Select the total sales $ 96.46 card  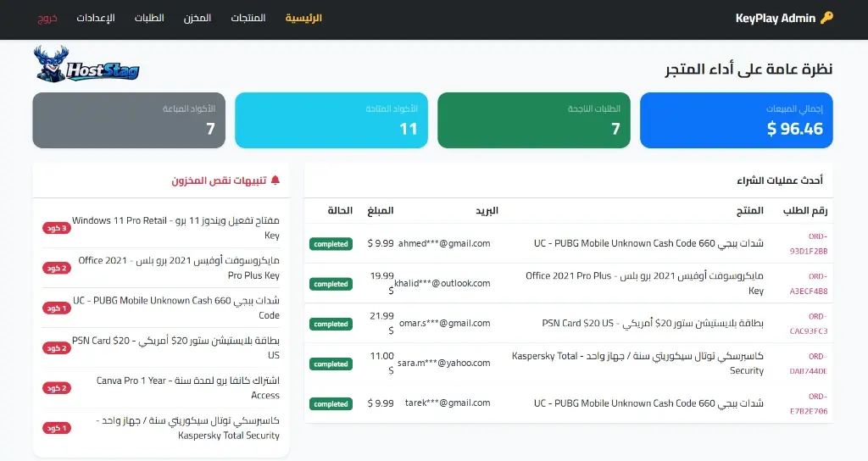(x=737, y=120)
